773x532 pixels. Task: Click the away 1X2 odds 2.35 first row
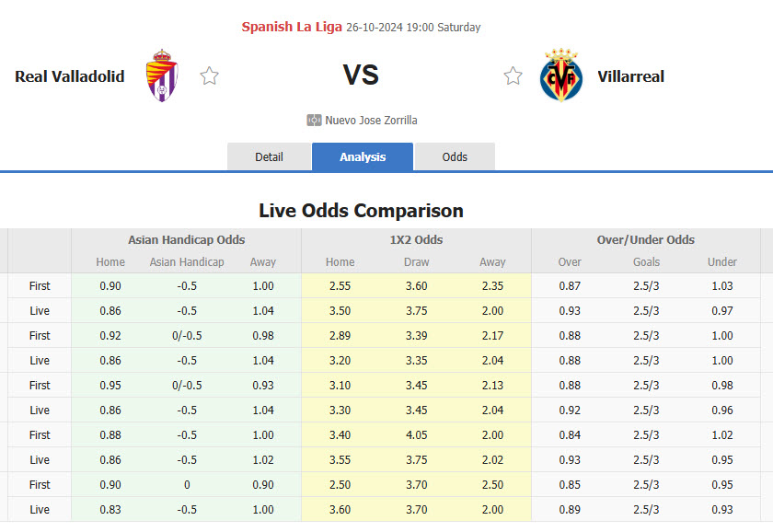(492, 286)
